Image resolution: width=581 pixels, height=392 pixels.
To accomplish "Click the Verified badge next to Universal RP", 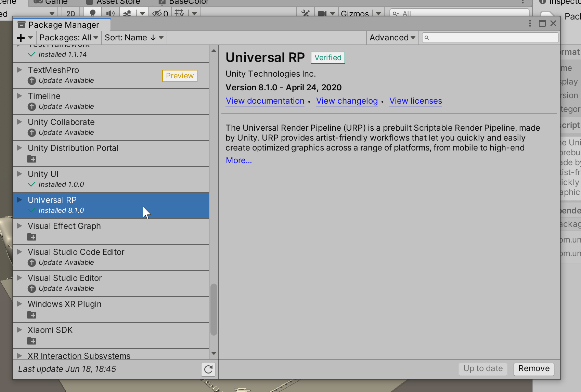I will point(328,57).
